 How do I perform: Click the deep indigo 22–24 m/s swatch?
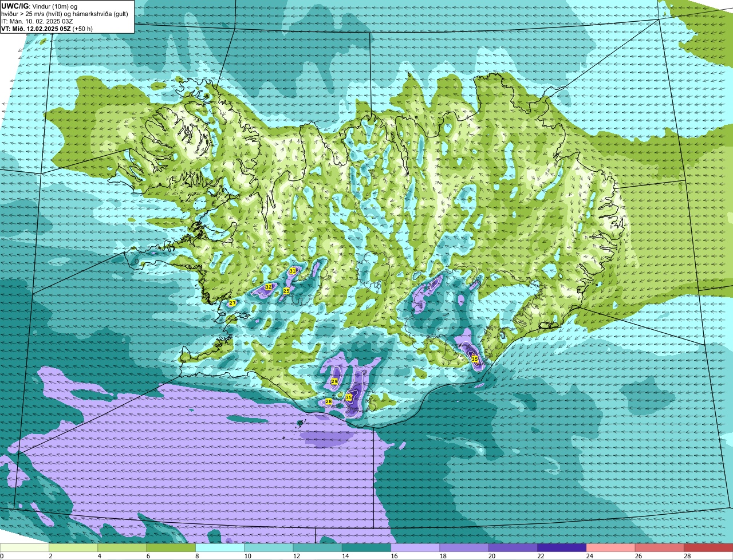pyautogui.click(x=562, y=548)
